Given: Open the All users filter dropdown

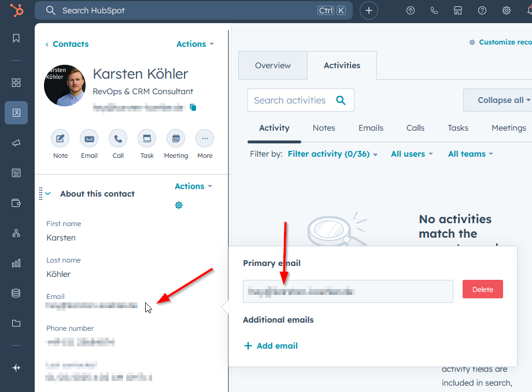Looking at the screenshot, I should [412, 154].
